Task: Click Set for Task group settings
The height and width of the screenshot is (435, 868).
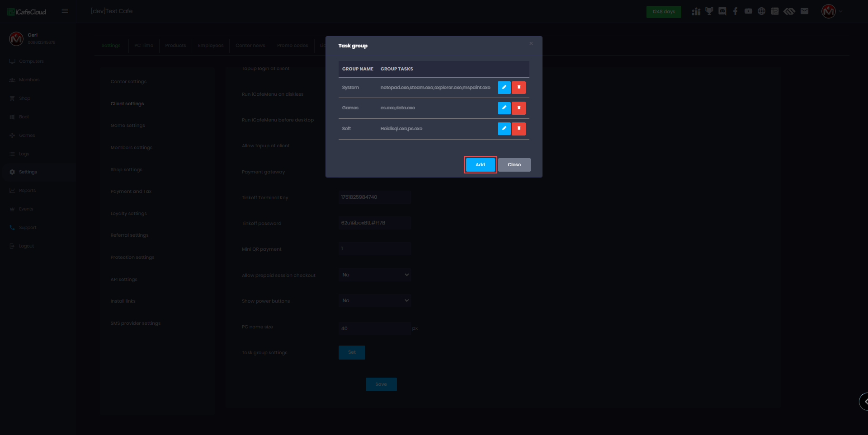Action: point(352,352)
